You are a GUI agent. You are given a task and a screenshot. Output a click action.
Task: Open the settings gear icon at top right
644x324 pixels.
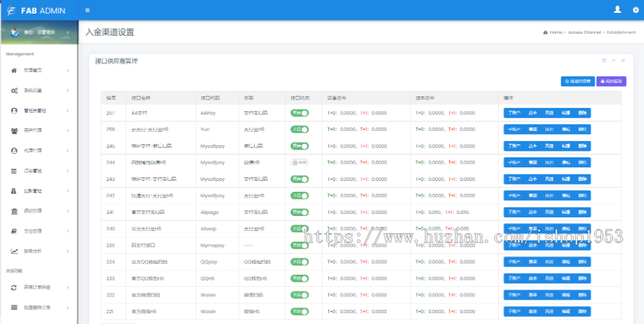click(x=636, y=10)
